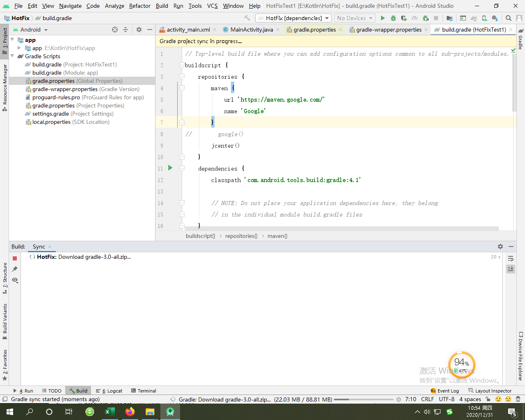This screenshot has height=420, width=525.
Task: Hide the Project panel with minus icon
Action: click(x=150, y=30)
